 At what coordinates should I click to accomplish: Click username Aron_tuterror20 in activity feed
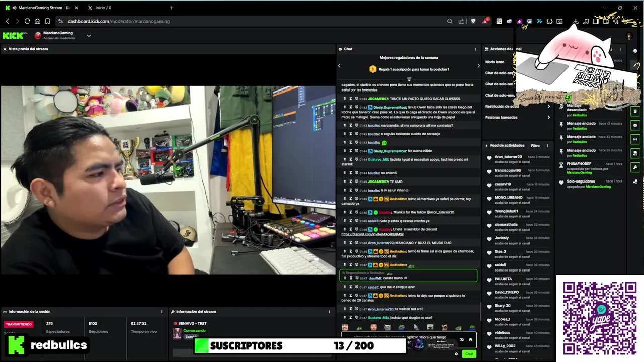pos(508,157)
